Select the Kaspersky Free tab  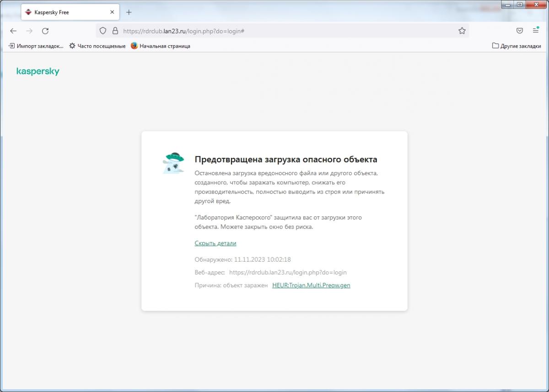[x=64, y=12]
